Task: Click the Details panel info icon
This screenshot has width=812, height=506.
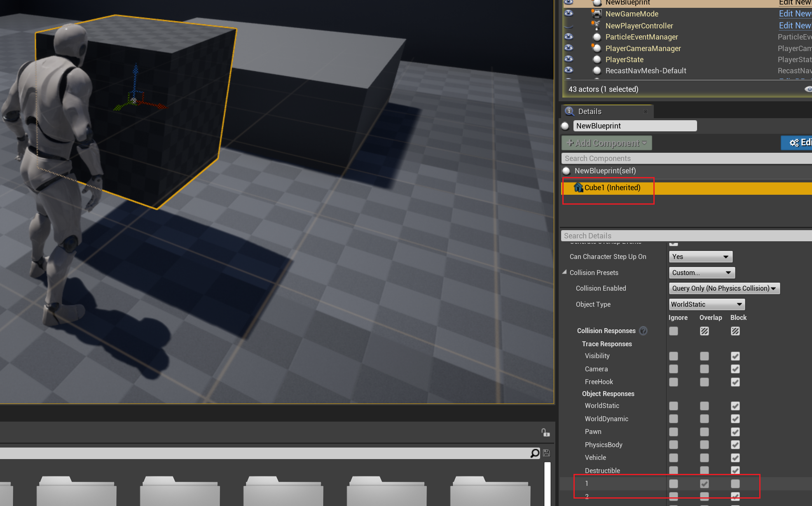Action: [x=570, y=111]
